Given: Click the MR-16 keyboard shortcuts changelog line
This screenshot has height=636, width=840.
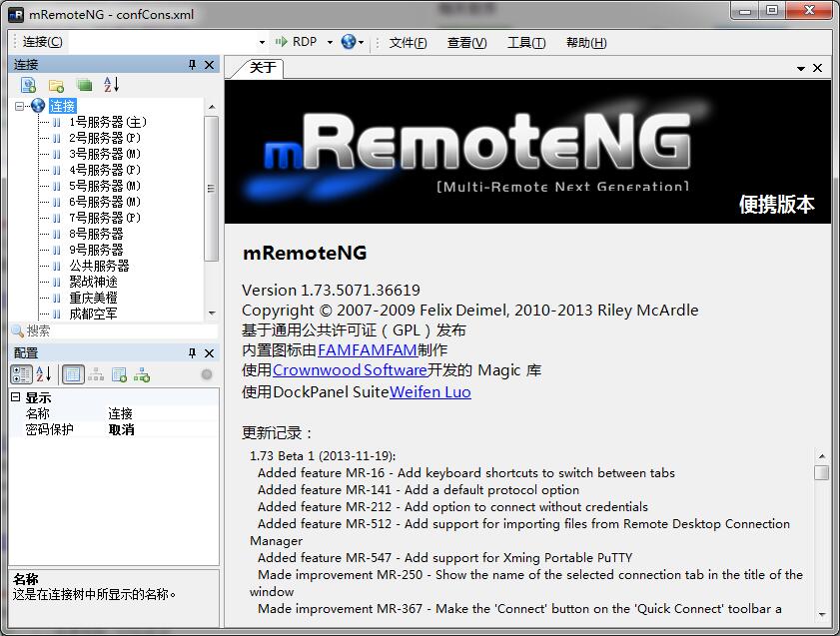Looking at the screenshot, I should (x=466, y=473).
